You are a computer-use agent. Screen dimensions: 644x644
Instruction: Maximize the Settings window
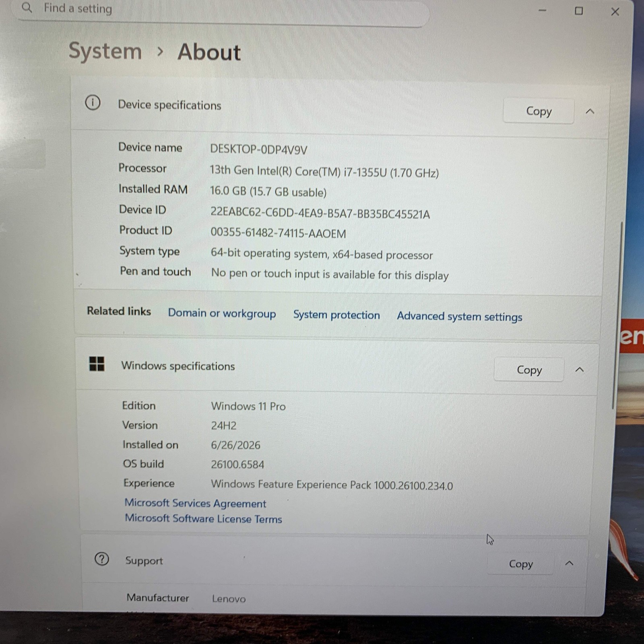point(579,11)
